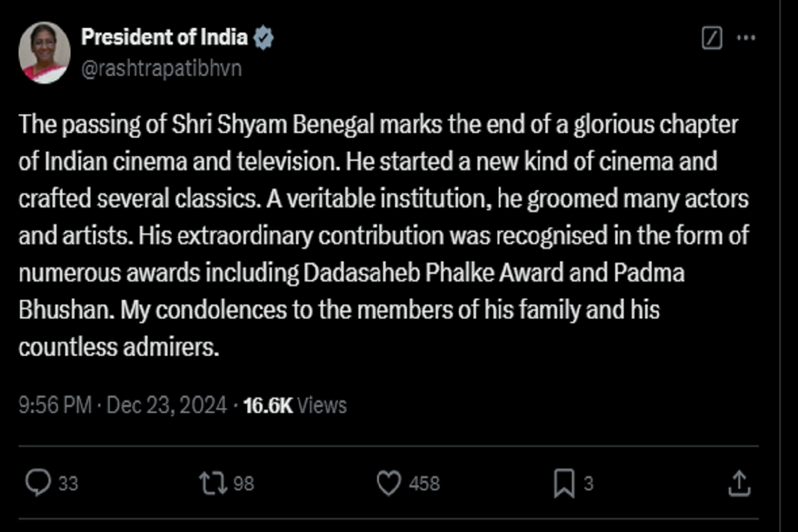Click the repost count 98
This screenshot has width=798, height=532.
(244, 484)
